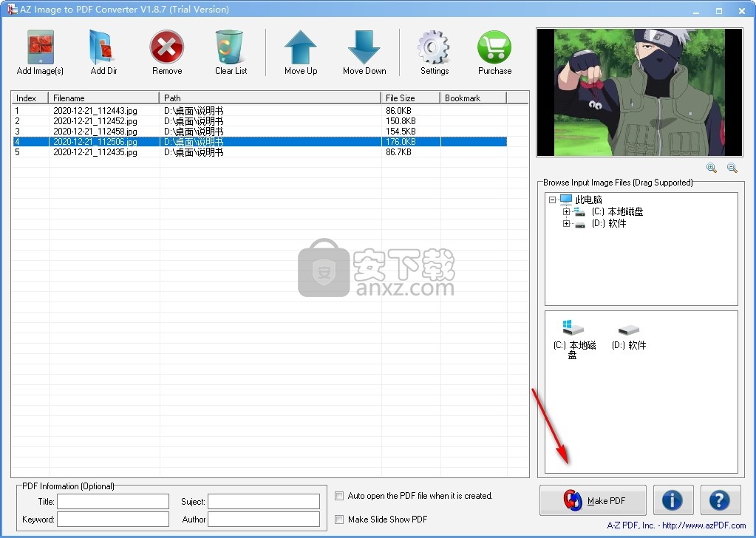
Task: Minimize the AZ Image to PDF window
Action: 695,10
